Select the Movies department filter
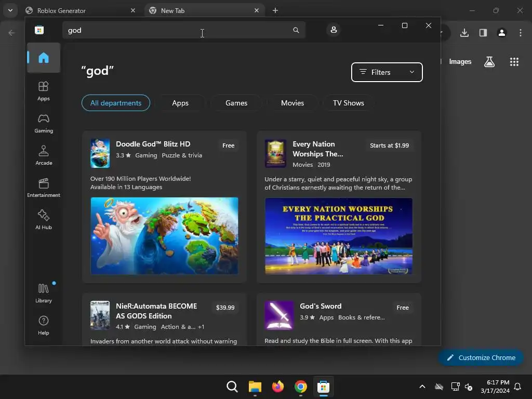532x399 pixels. coord(292,103)
